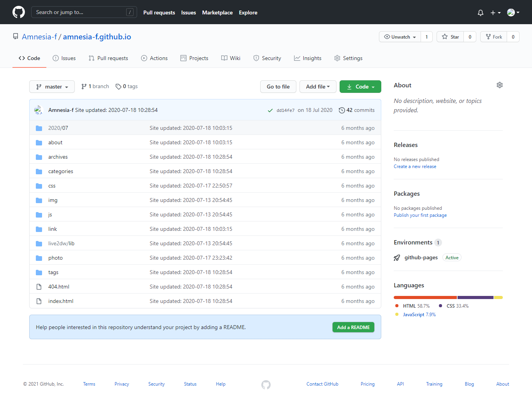Click the 2020/07 folder icon

point(39,128)
